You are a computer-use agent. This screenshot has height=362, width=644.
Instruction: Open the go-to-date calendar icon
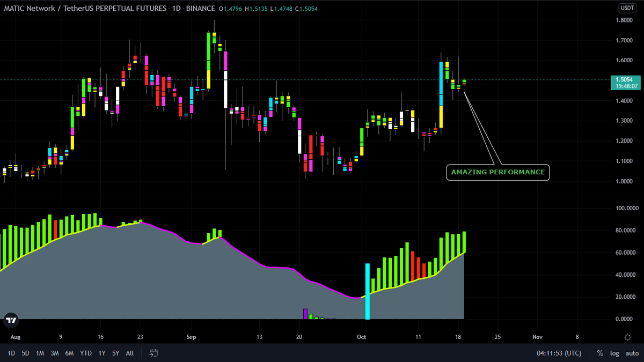point(153,353)
